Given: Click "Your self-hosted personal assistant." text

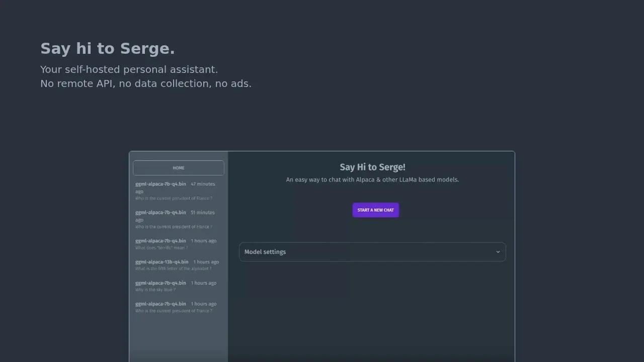Looking at the screenshot, I should pos(129,69).
